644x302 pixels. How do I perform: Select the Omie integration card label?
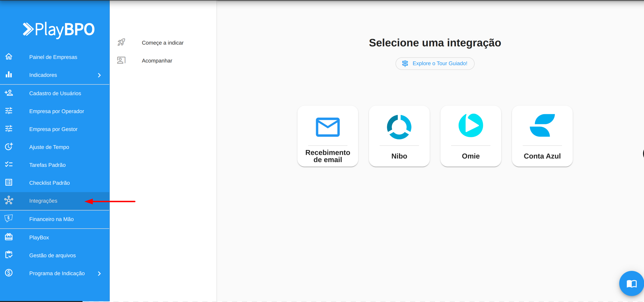[x=470, y=156]
